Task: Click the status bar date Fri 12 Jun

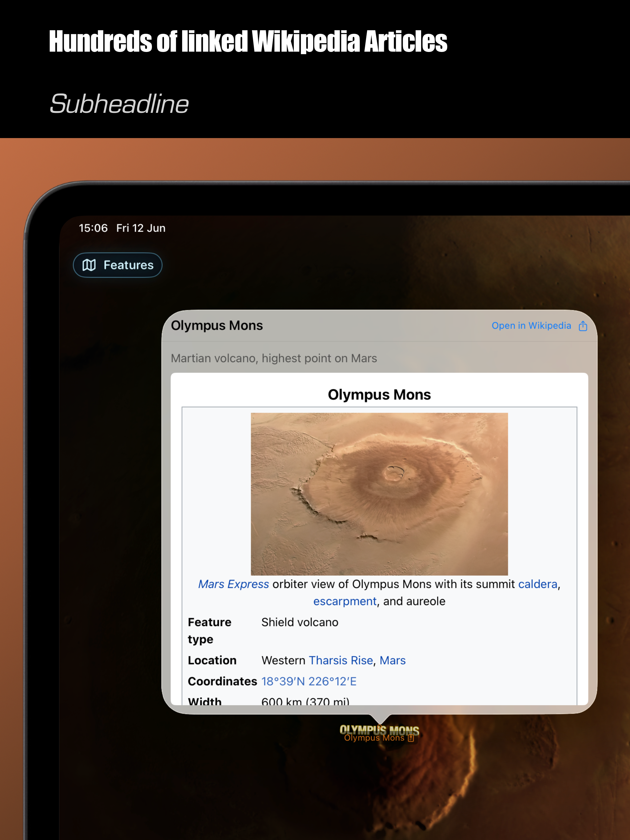Action: pyautogui.click(x=141, y=228)
